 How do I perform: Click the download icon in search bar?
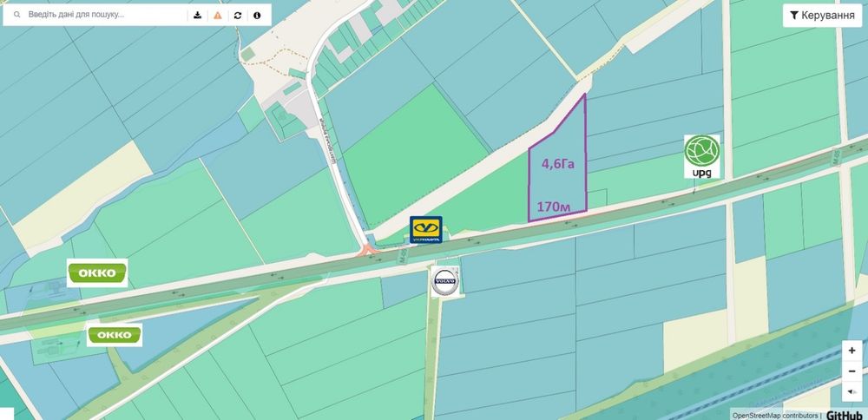(x=197, y=15)
